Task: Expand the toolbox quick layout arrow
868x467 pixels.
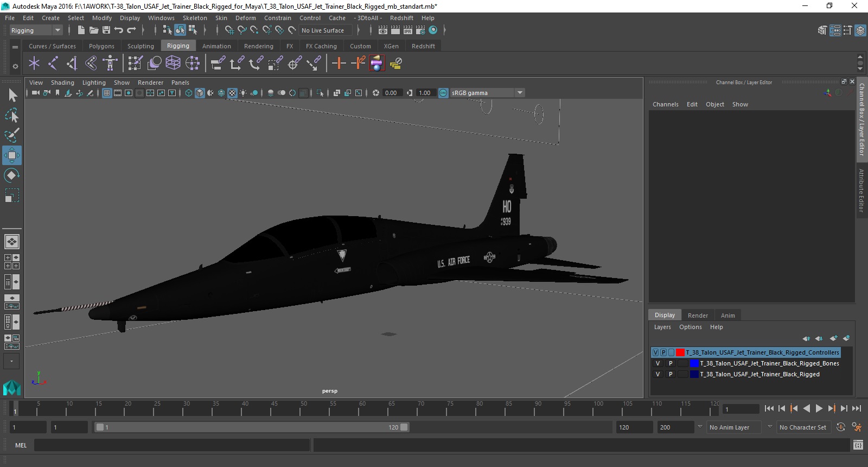Action: [x=11, y=361]
